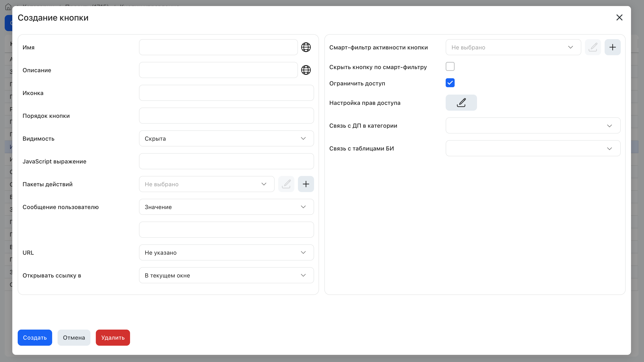Expand Пакеты действий dropdown

click(x=207, y=184)
